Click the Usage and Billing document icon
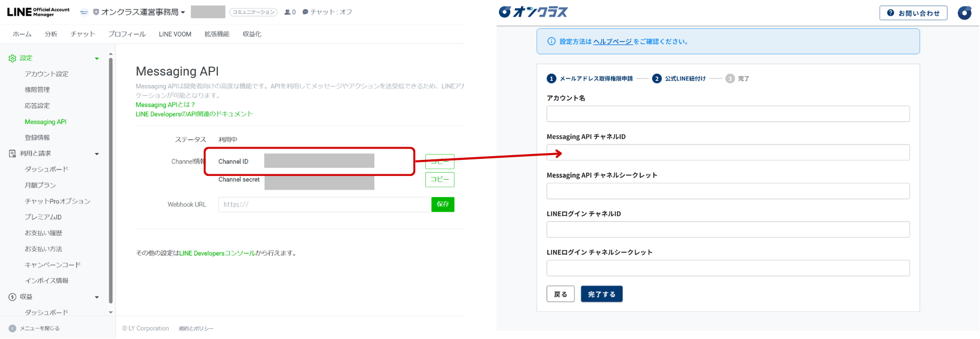980x339 pixels. (12, 154)
